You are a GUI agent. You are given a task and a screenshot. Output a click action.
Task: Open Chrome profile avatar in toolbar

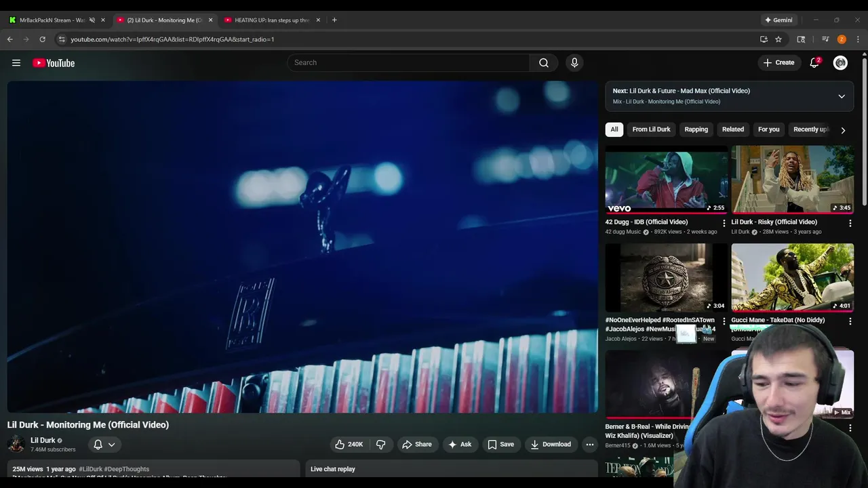842,39
